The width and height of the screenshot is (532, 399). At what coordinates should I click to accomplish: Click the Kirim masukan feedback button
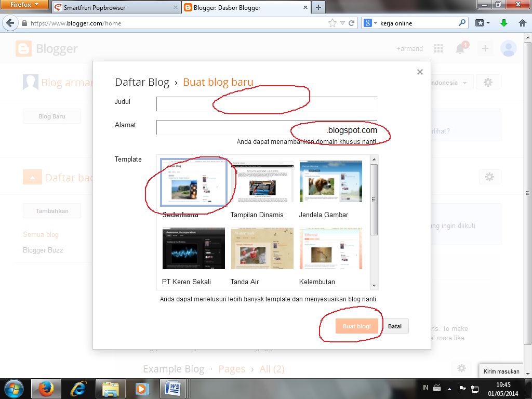coord(501,371)
